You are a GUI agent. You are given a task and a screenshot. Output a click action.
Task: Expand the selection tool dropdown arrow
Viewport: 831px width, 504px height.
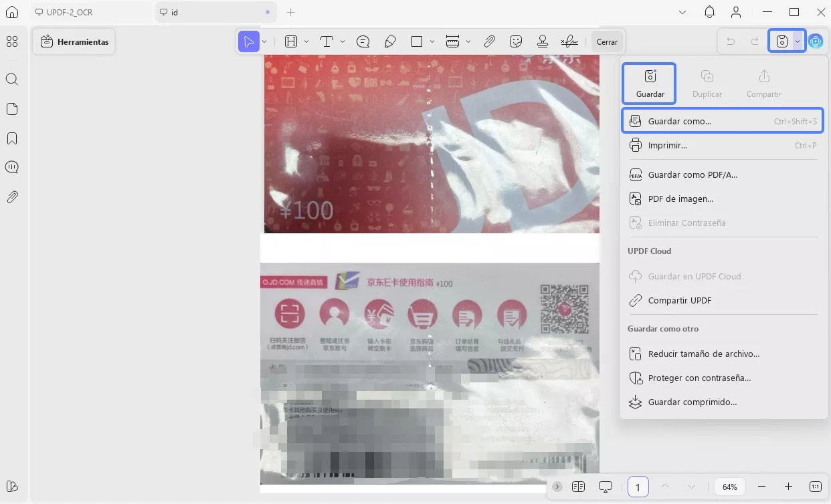point(264,41)
